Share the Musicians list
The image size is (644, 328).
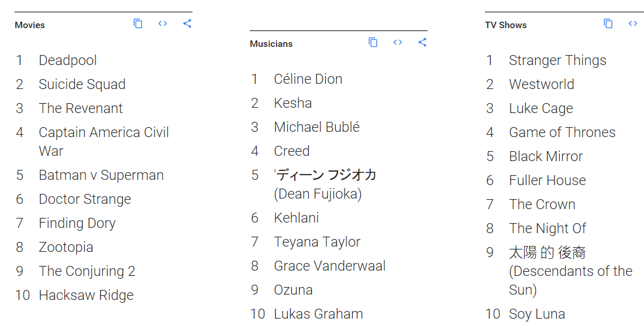(x=422, y=43)
